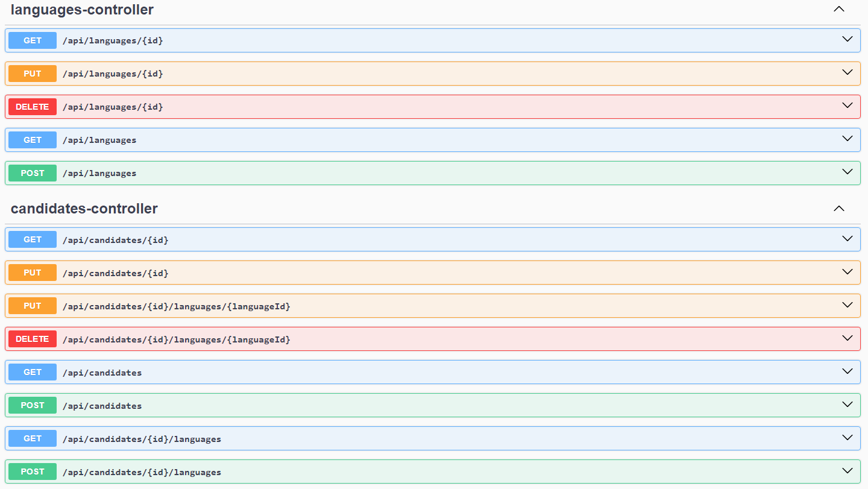Click the POST badge on /api/languages
Screen dimensions: 868x489
(32, 173)
